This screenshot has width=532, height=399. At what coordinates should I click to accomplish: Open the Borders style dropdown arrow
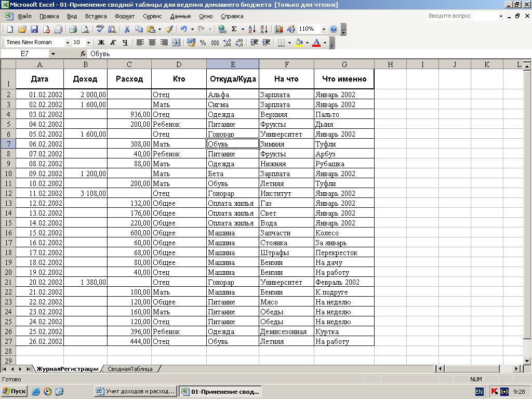point(289,43)
